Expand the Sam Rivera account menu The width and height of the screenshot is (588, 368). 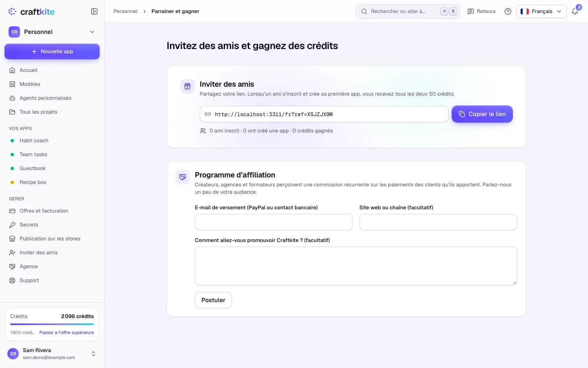[52, 354]
